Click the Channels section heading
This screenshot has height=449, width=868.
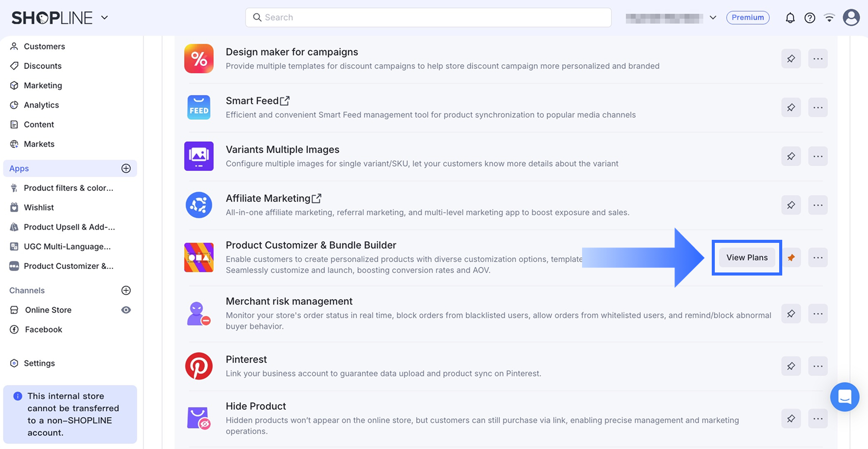[27, 290]
